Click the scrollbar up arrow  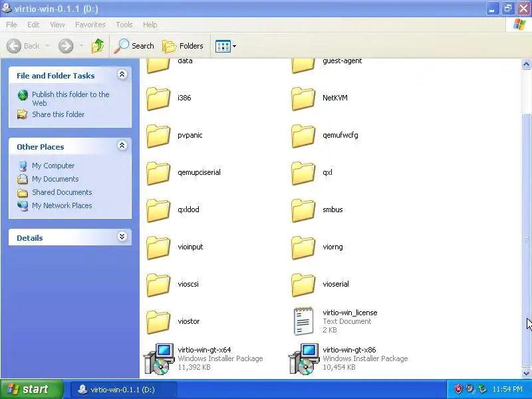[x=526, y=64]
